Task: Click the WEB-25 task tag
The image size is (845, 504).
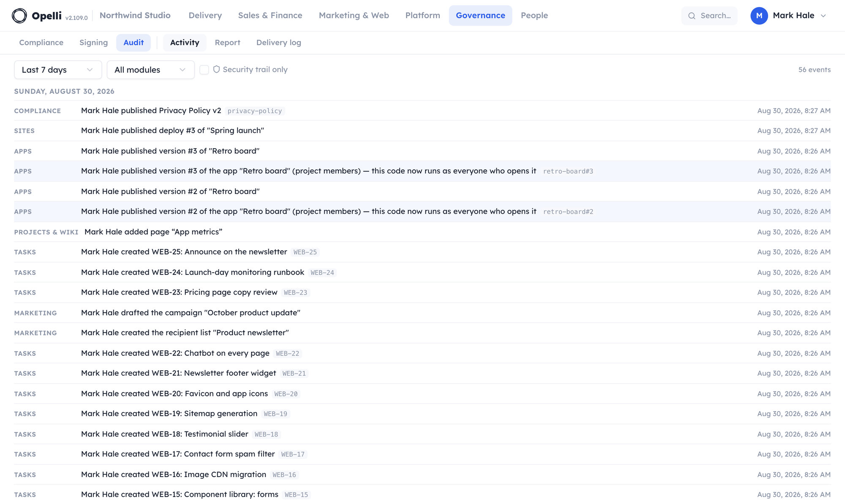Action: (305, 252)
